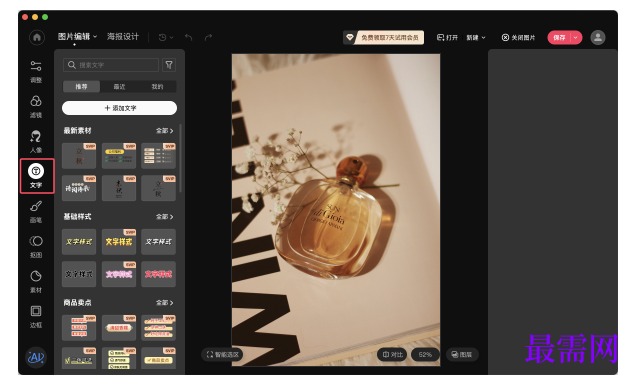Image resolution: width=637 pixels, height=380 pixels.
Task: Apply white italic 文字样式 preset
Action: 158,242
